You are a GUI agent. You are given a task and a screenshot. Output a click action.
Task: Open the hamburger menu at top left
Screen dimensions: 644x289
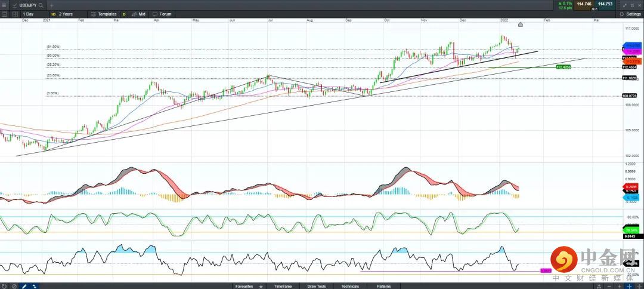(5, 5)
